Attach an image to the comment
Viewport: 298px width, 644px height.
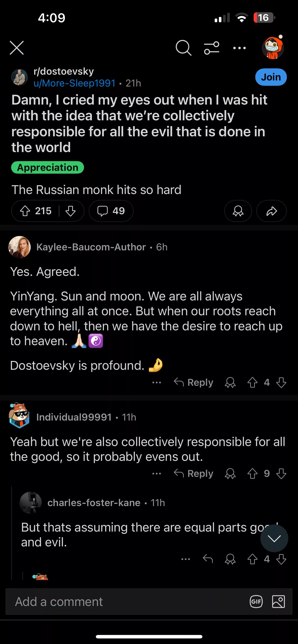pyautogui.click(x=279, y=602)
